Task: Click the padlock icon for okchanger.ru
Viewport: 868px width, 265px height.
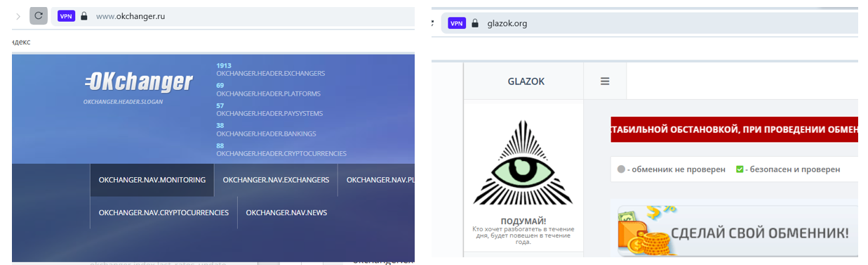Action: pos(84,15)
